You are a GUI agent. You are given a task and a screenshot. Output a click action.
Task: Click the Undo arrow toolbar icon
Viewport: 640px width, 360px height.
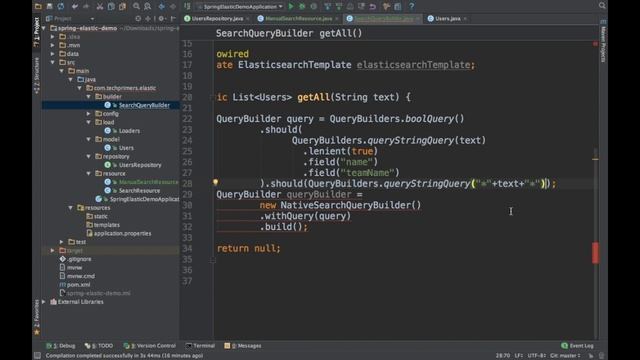[75, 6]
